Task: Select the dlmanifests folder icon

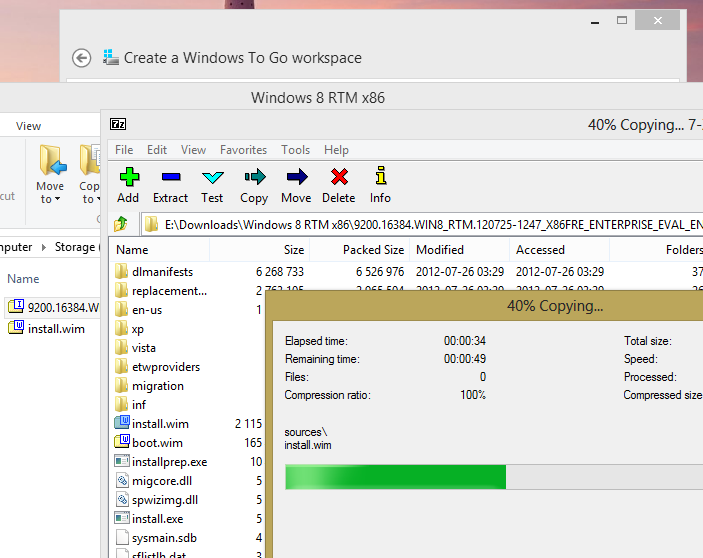Action: point(121,271)
